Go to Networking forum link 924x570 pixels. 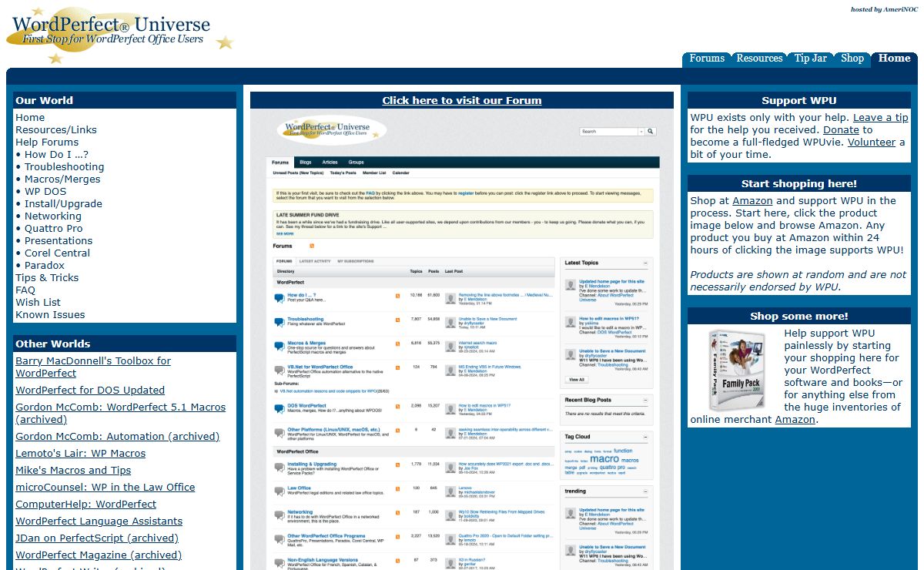[53, 216]
